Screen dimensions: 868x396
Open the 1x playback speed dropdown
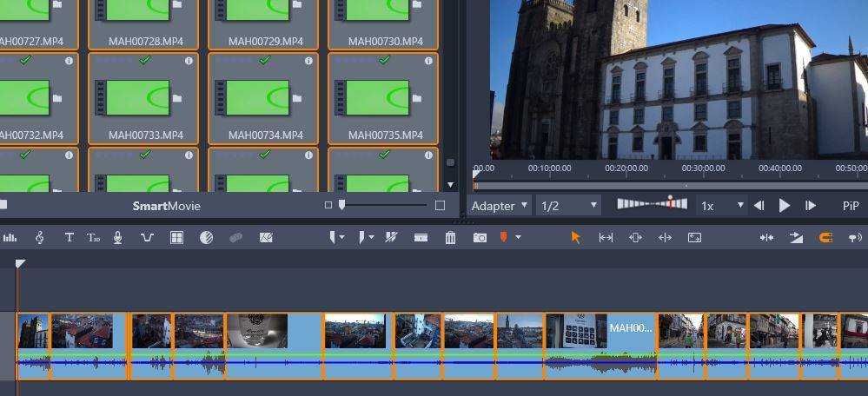(723, 206)
